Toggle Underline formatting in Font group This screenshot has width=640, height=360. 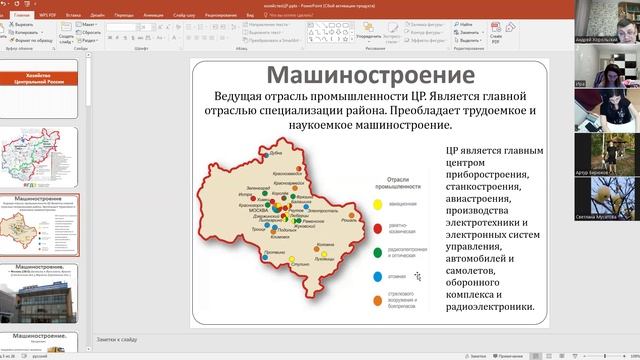(125, 38)
